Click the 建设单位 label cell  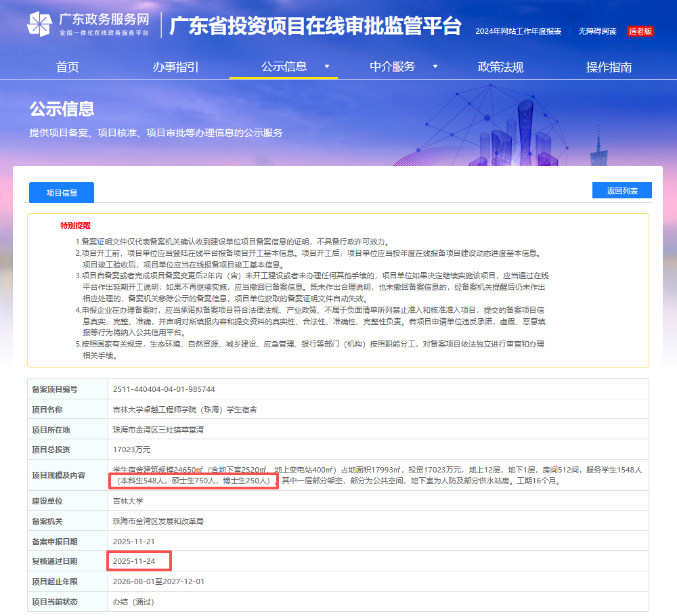pyautogui.click(x=67, y=501)
